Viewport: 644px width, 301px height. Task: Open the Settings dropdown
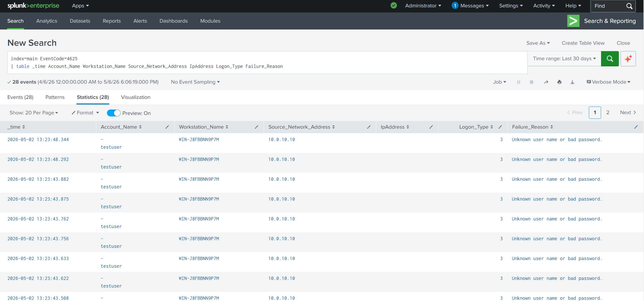pos(511,6)
